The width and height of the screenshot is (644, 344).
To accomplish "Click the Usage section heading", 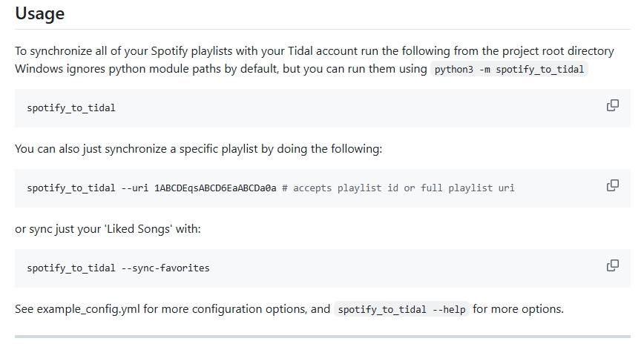I will coord(39,13).
